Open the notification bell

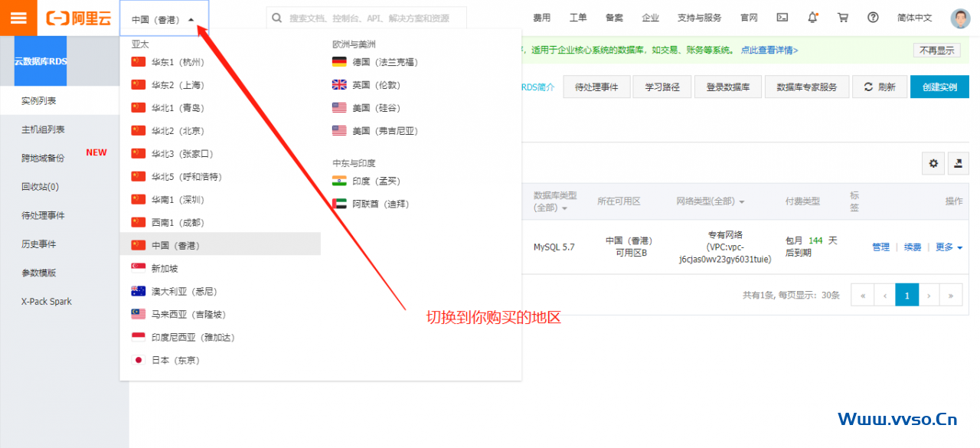[812, 18]
